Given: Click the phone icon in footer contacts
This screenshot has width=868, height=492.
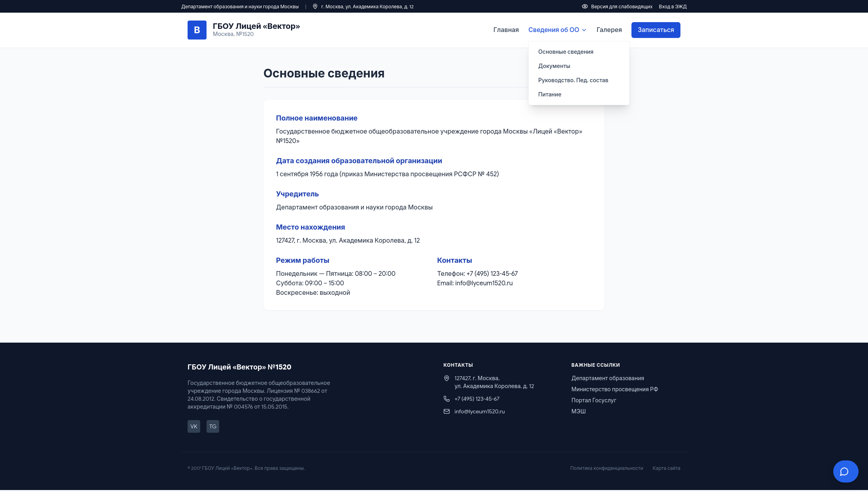Looking at the screenshot, I should [447, 399].
